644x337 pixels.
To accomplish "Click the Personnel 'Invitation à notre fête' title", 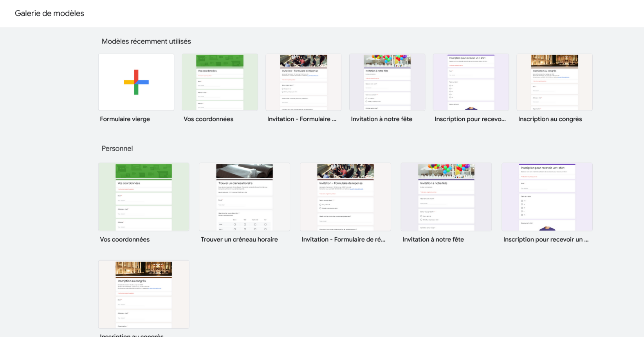I will coord(433,240).
